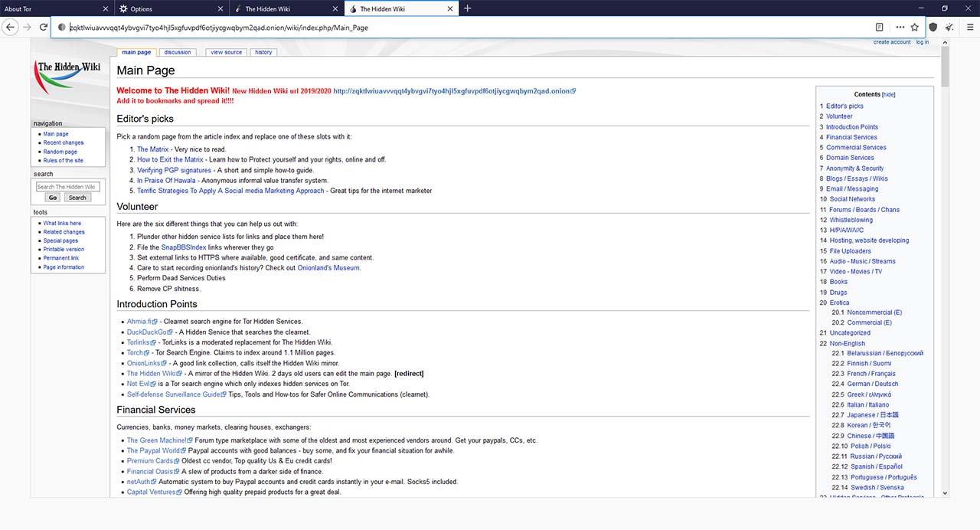Jump to German / Deutsch in Contents
Image resolution: width=980 pixels, height=530 pixels.
point(873,384)
